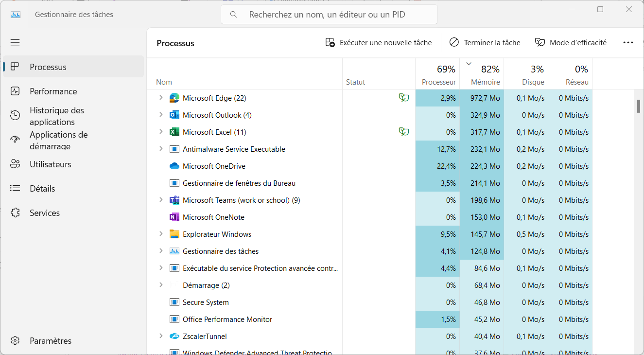Expand the Microsoft Excel process group
This screenshot has height=355, width=644.
click(x=161, y=132)
